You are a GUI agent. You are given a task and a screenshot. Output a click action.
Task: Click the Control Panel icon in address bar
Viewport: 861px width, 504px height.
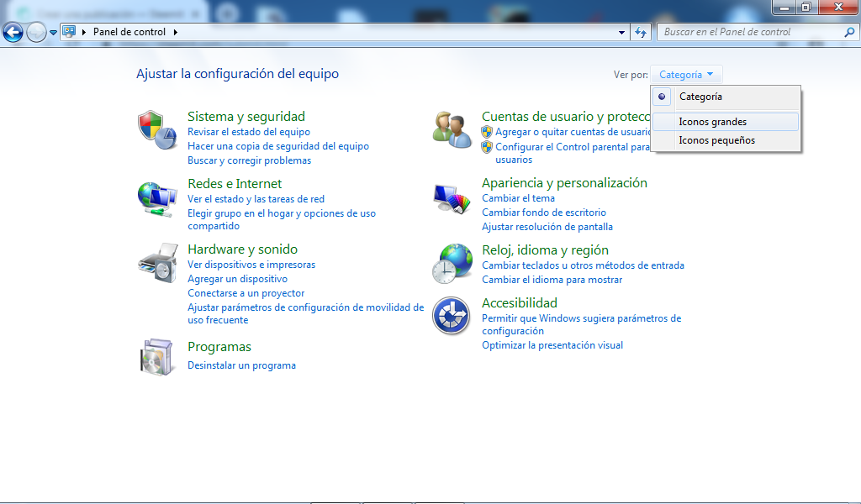[69, 32]
